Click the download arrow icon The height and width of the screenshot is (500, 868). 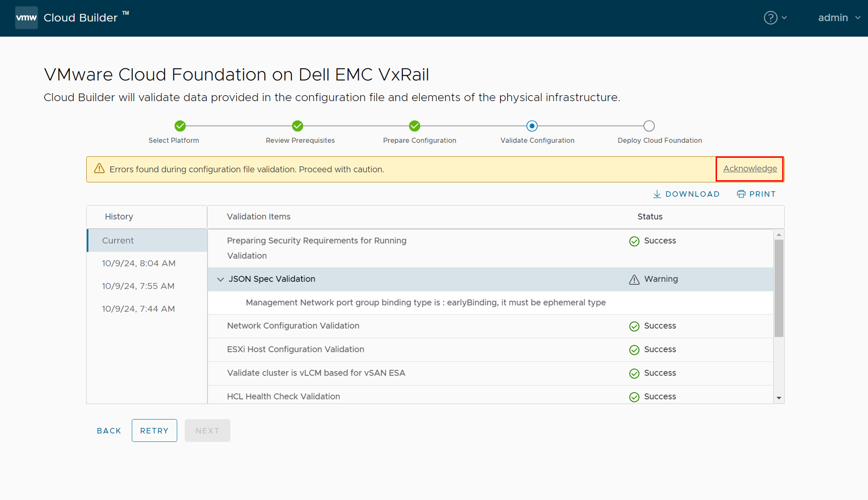tap(657, 194)
